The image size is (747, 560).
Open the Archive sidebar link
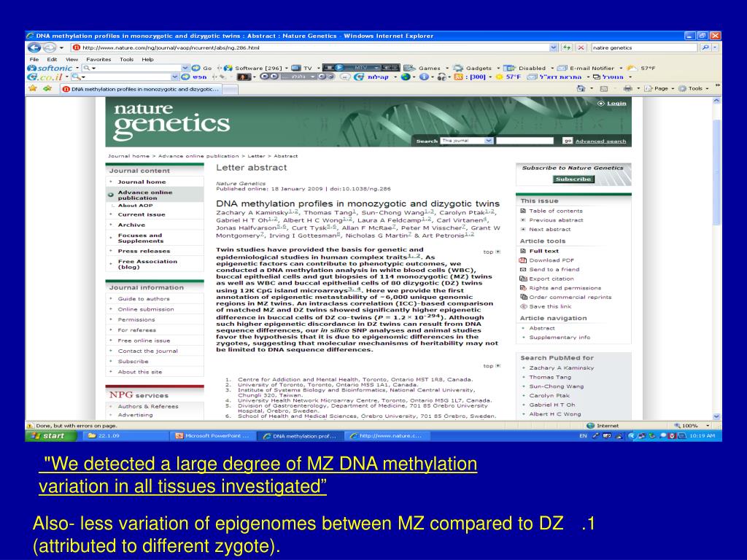point(131,225)
